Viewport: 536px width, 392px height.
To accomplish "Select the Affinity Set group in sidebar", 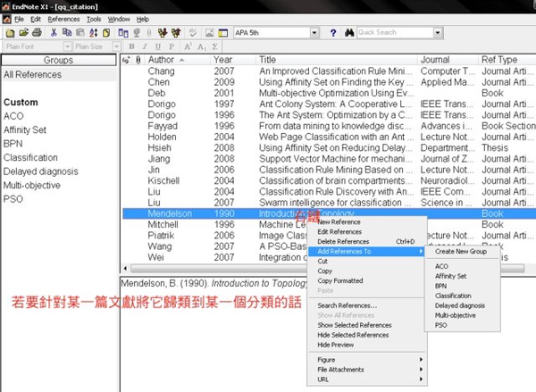I will [x=25, y=129].
